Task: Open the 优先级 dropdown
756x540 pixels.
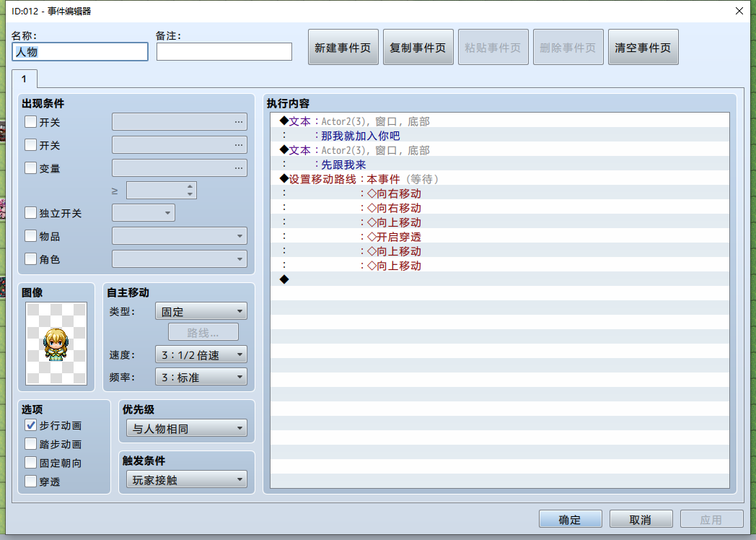Action: coord(187,429)
